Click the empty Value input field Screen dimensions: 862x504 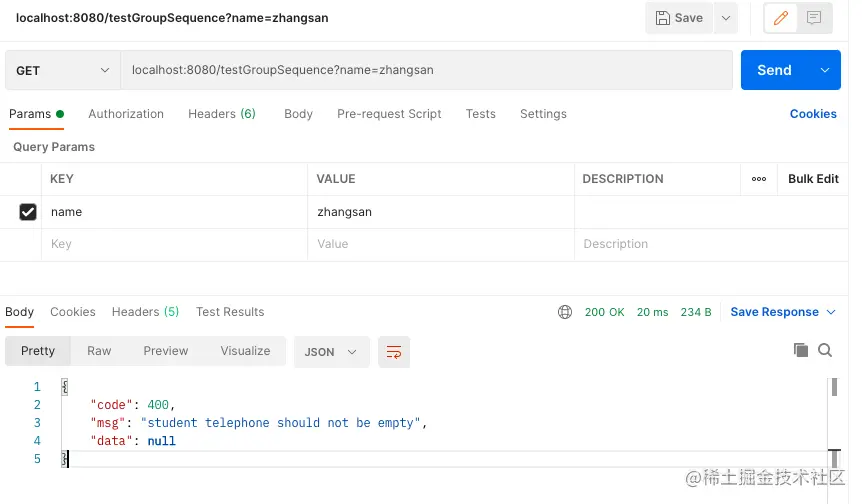[x=441, y=244]
